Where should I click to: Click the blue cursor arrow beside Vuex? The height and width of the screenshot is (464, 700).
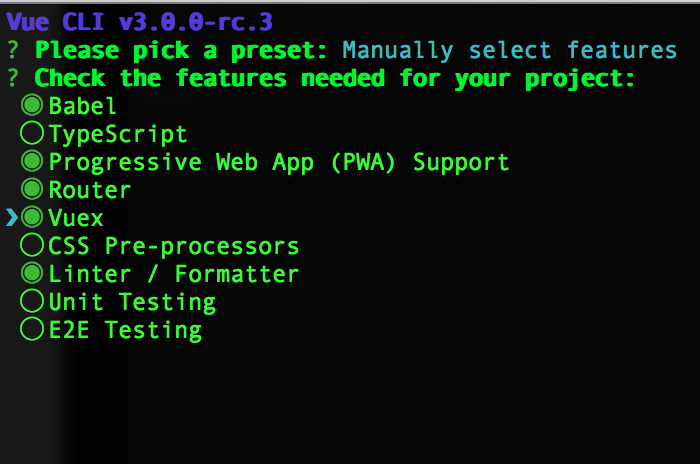12,217
